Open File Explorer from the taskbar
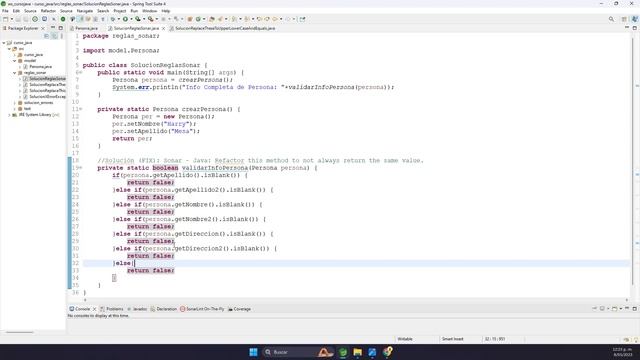 pyautogui.click(x=358, y=352)
